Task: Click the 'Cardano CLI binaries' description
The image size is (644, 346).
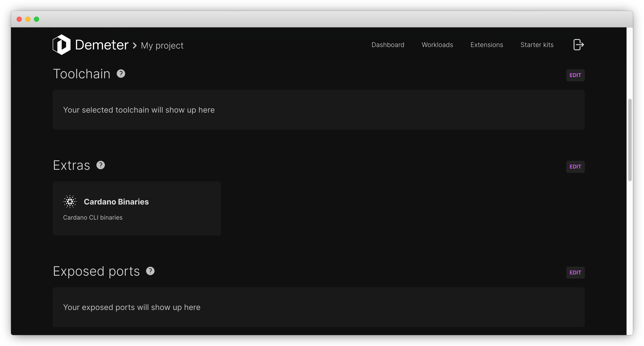Action: pos(93,217)
